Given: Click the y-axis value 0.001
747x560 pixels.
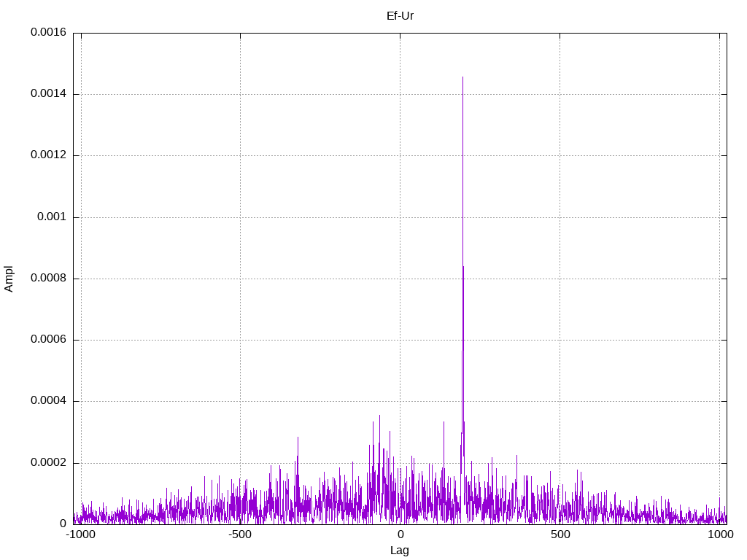Looking at the screenshot, I should coord(52,217).
